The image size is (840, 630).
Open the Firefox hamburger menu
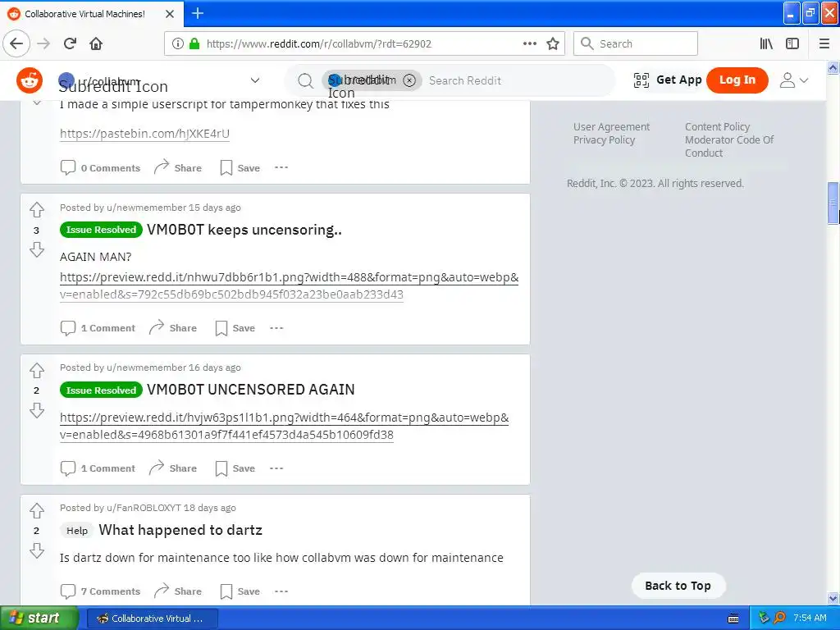tap(824, 43)
